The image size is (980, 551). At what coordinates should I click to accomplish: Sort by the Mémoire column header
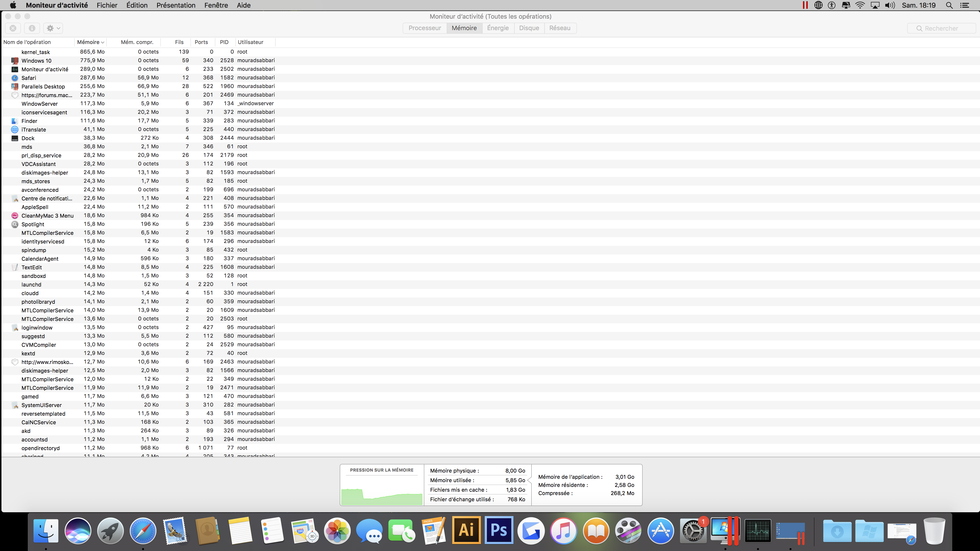click(90, 42)
